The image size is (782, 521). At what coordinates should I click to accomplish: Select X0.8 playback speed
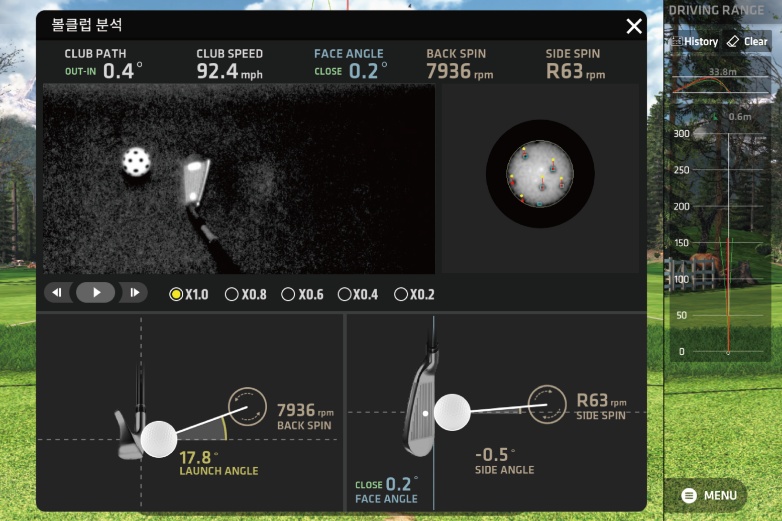pyautogui.click(x=246, y=294)
